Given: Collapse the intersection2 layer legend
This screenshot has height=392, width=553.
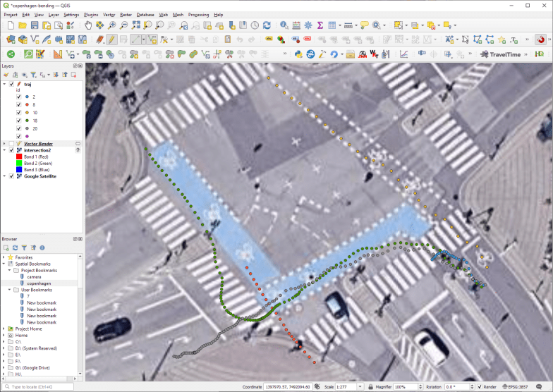Looking at the screenshot, I should [4, 150].
